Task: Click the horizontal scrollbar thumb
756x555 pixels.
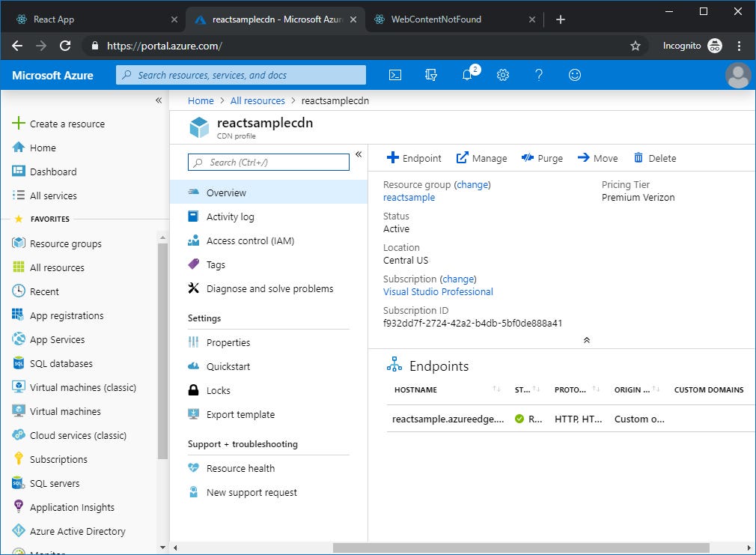Action: (x=521, y=548)
